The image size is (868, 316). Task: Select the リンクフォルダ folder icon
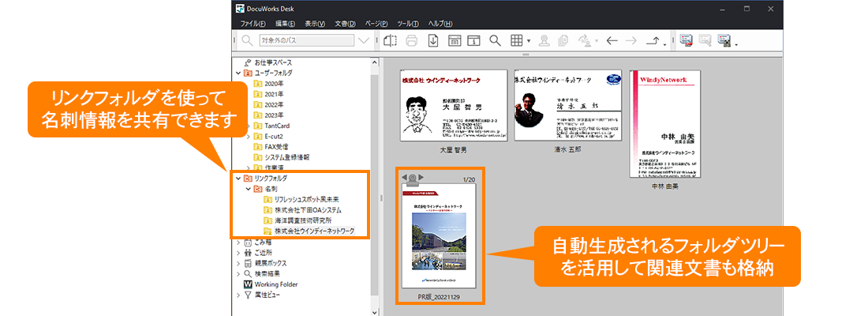click(248, 179)
